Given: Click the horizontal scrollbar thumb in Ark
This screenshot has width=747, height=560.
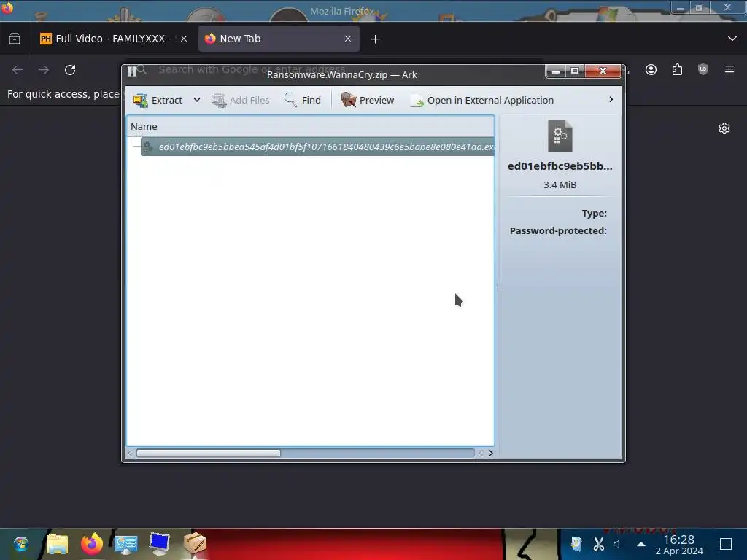Looking at the screenshot, I should (x=208, y=453).
